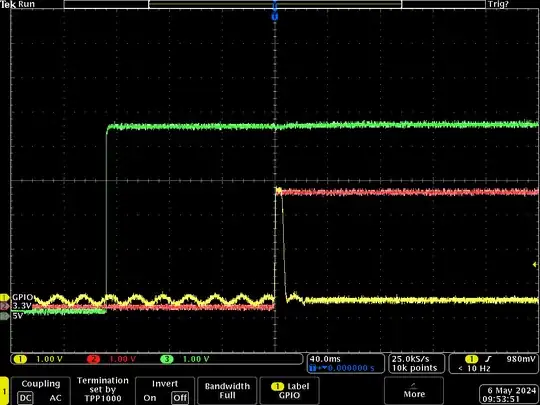
Task: Edit channel Label GPIO
Action: coord(289,391)
